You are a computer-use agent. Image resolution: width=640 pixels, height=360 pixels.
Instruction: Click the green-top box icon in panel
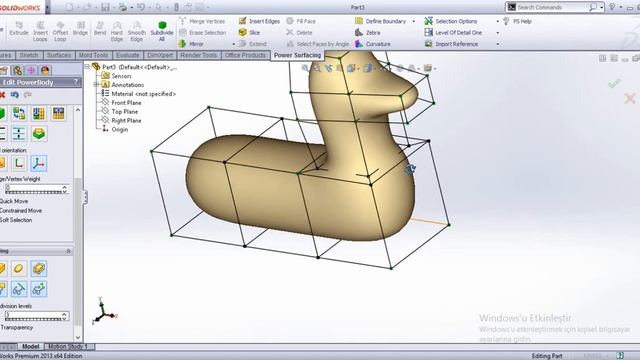[39, 133]
